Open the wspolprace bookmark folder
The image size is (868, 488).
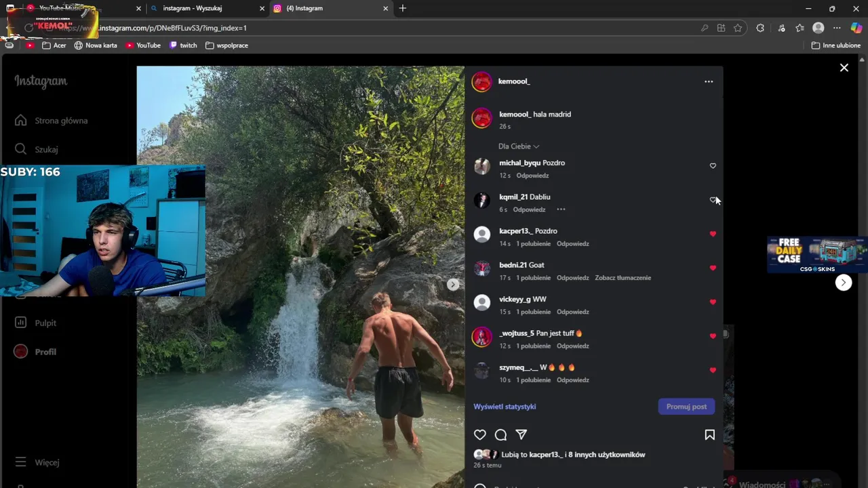[x=226, y=45]
